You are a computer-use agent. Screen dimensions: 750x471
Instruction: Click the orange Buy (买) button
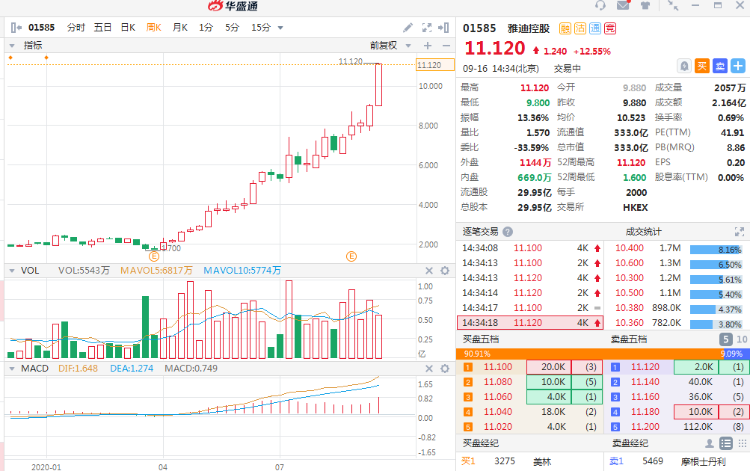pos(702,66)
